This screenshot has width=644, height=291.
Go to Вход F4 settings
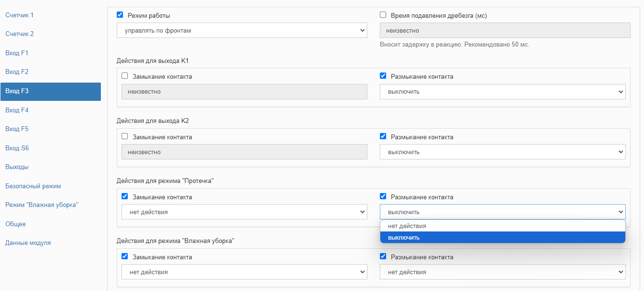point(17,110)
